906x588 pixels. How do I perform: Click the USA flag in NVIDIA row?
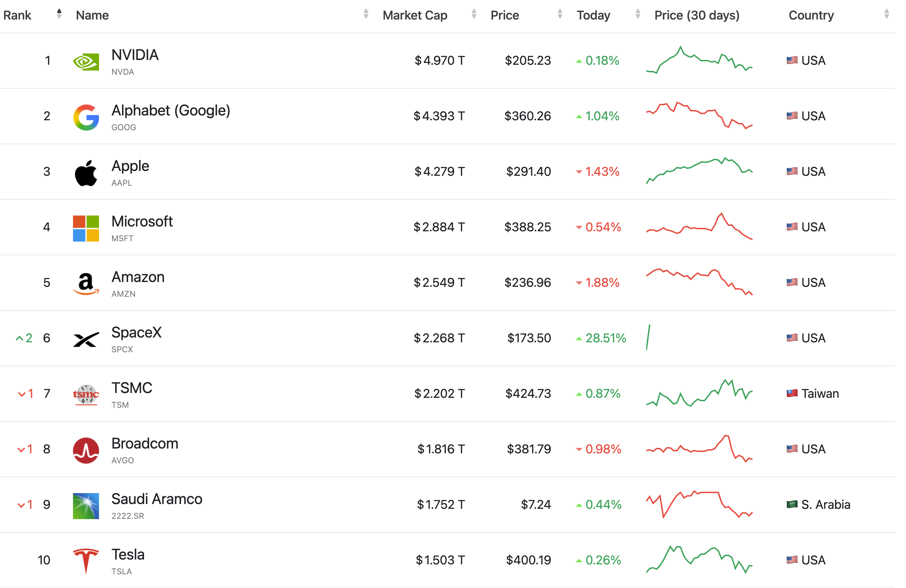click(792, 60)
